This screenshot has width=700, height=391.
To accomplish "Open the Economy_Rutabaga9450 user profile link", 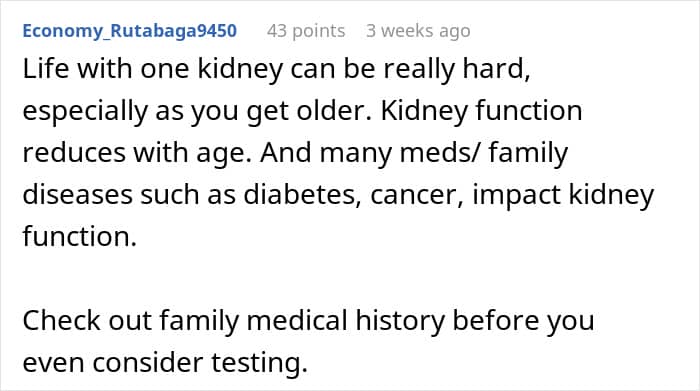I will click(129, 31).
